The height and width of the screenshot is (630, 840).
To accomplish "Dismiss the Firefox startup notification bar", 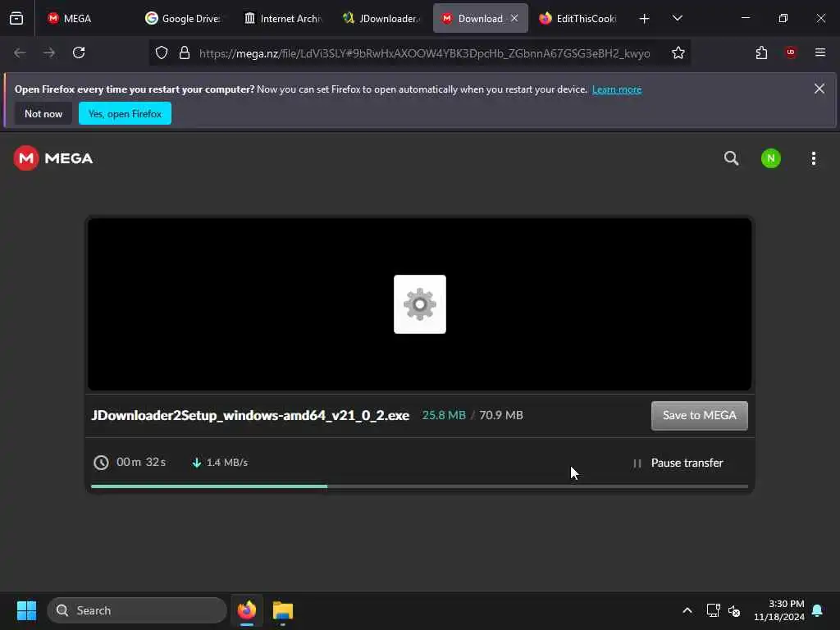I will (819, 89).
